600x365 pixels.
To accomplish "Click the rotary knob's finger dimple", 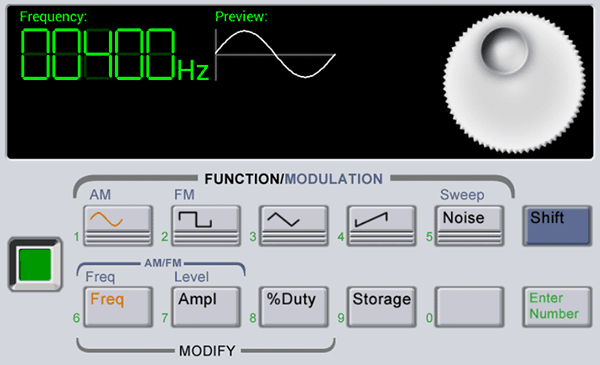I will point(504,51).
